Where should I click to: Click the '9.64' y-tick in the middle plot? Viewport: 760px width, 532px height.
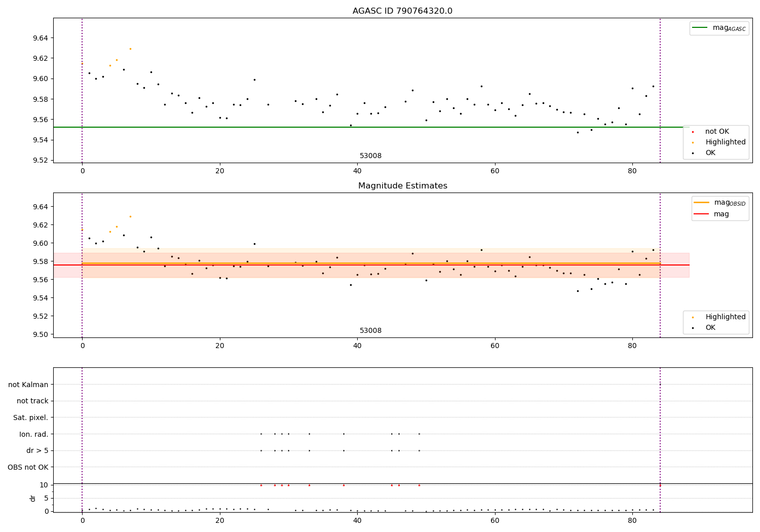click(x=41, y=207)
